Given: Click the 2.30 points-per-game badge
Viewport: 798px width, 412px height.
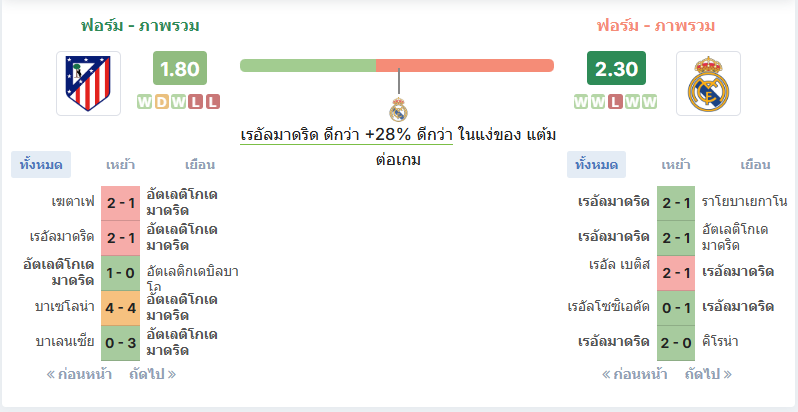Looking at the screenshot, I should [x=616, y=68].
